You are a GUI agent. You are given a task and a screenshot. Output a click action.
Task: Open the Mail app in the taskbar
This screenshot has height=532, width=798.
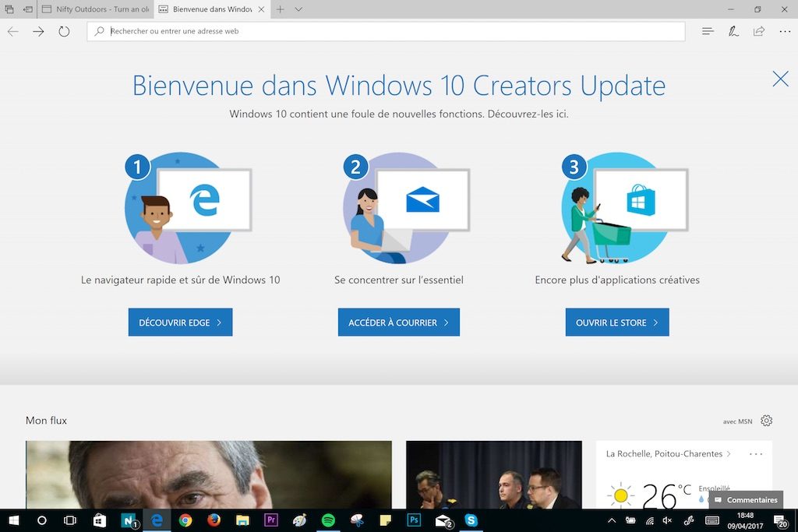click(443, 521)
